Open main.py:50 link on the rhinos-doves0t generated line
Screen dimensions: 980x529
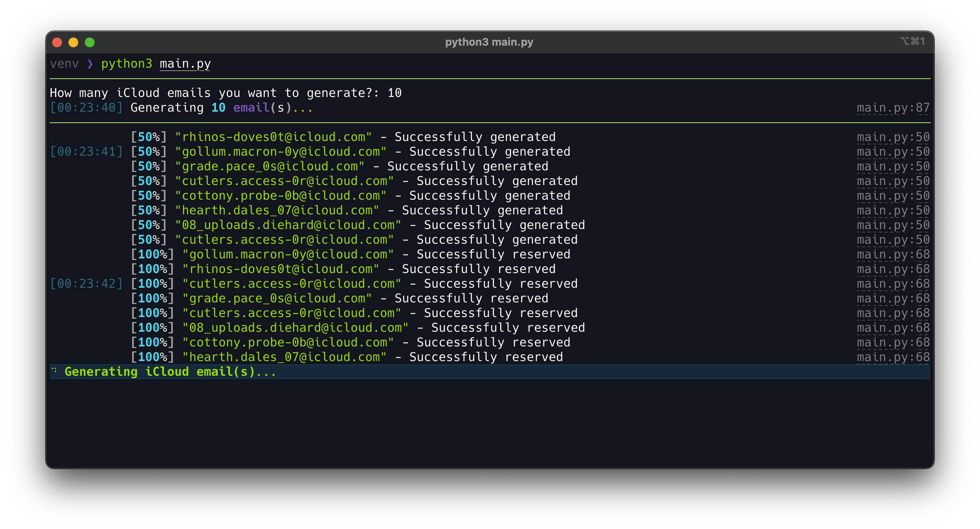pyautogui.click(x=893, y=137)
